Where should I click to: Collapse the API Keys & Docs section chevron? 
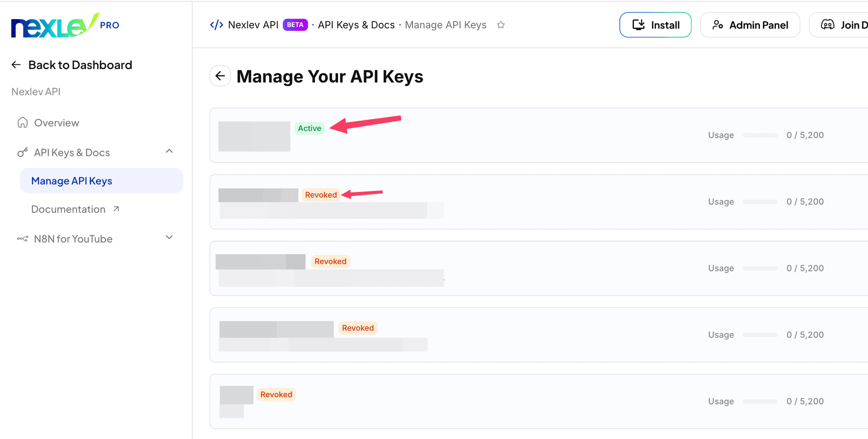tap(169, 151)
